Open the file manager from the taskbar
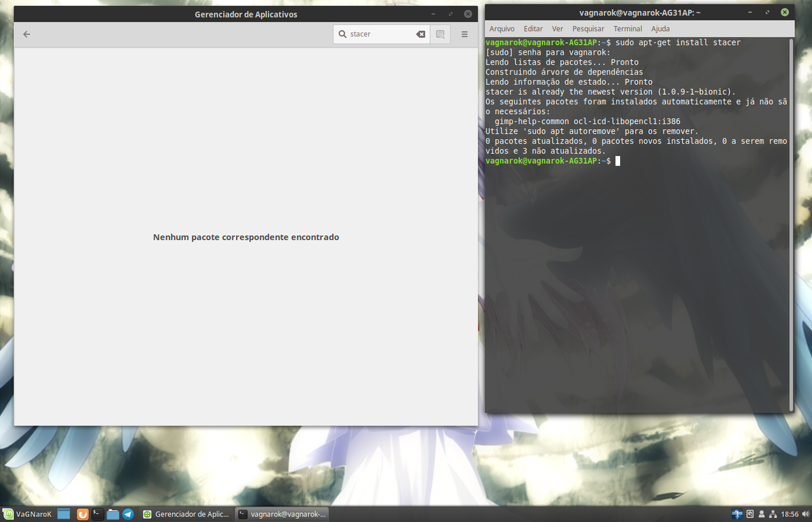Viewport: 812px width, 522px height. (113, 514)
